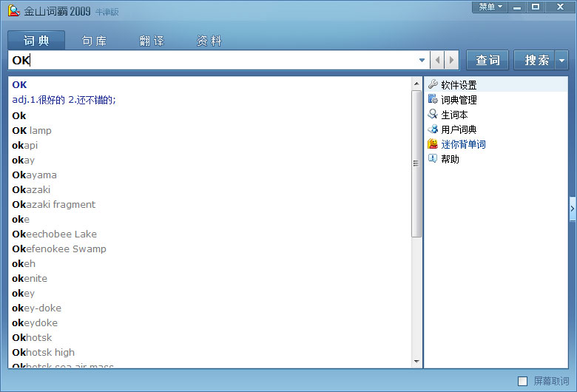Minimize the 金山词霸 window
This screenshot has height=392, width=577.
517,7
